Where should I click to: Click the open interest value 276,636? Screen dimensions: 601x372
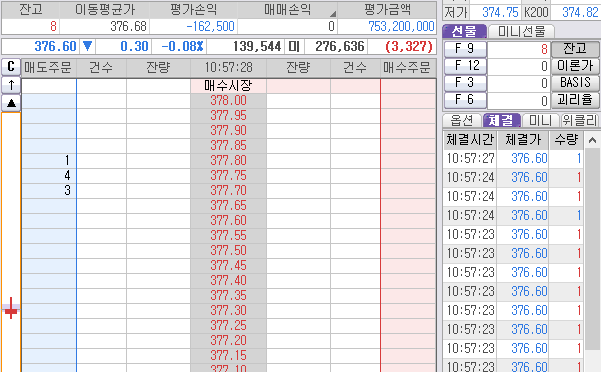pos(340,46)
